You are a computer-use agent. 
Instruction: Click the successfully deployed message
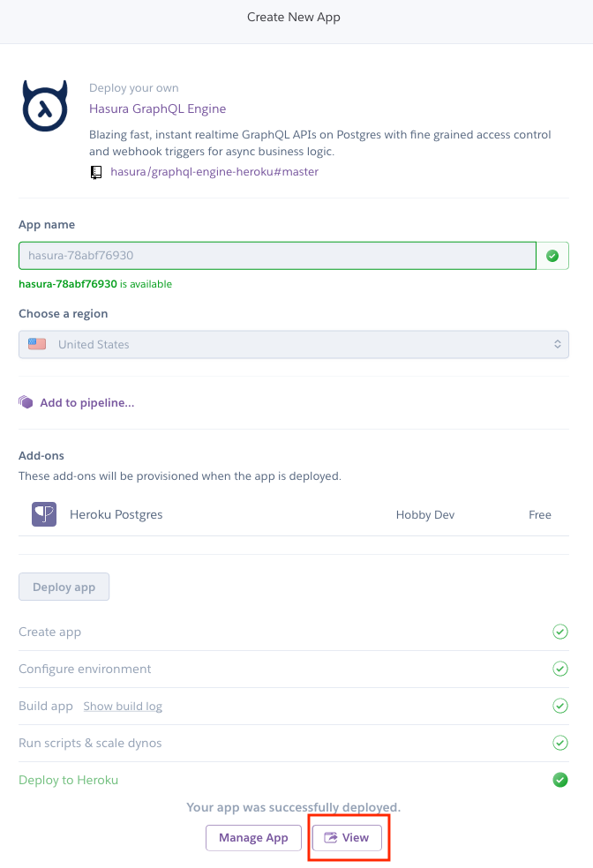[x=294, y=807]
